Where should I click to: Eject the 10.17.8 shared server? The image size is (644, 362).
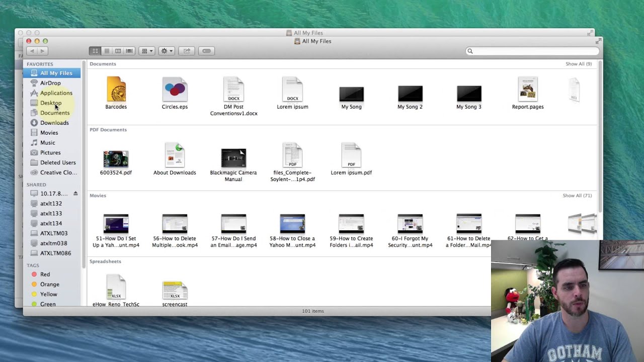(75, 193)
